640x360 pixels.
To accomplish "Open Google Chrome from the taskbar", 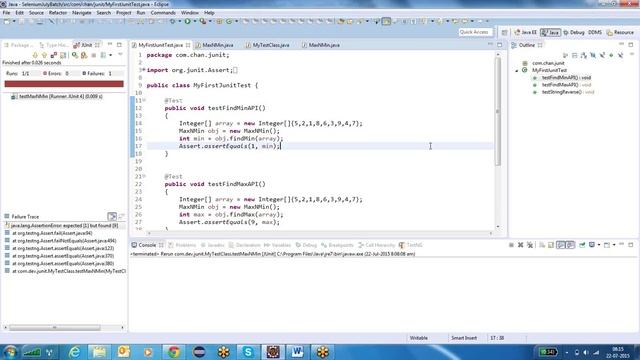I will click(x=173, y=352).
